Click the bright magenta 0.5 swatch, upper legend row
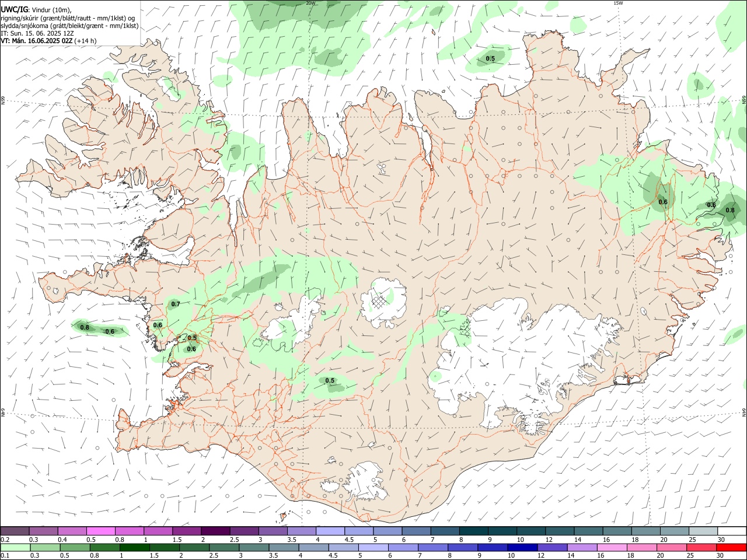The height and width of the screenshot is (560, 747). point(100,531)
